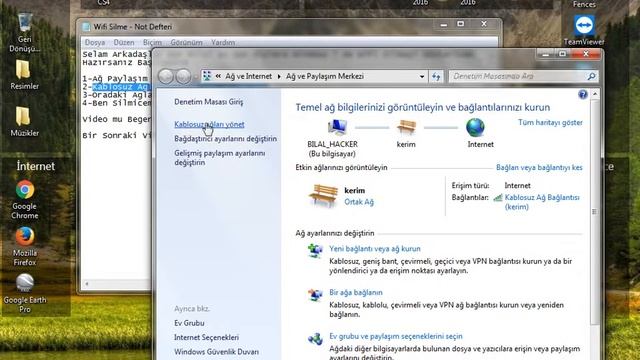
Task: Open the Geri Dönüşüm recycle bin icon
Action: (24, 32)
